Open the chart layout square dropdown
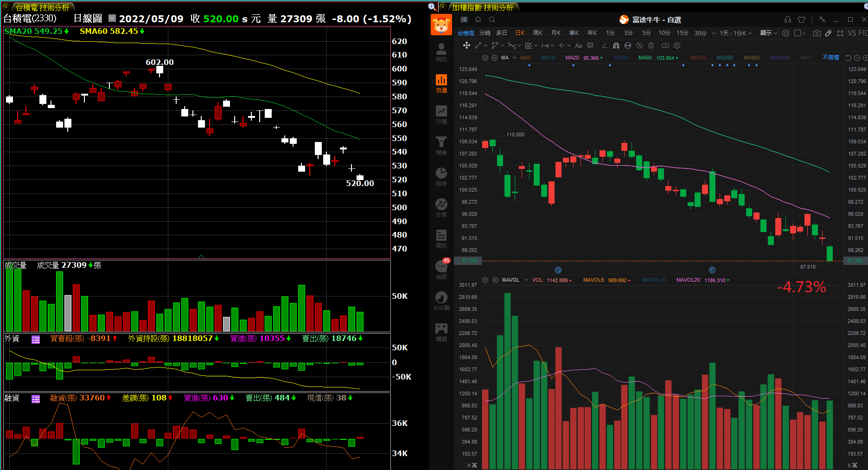868x470 pixels. (800, 33)
